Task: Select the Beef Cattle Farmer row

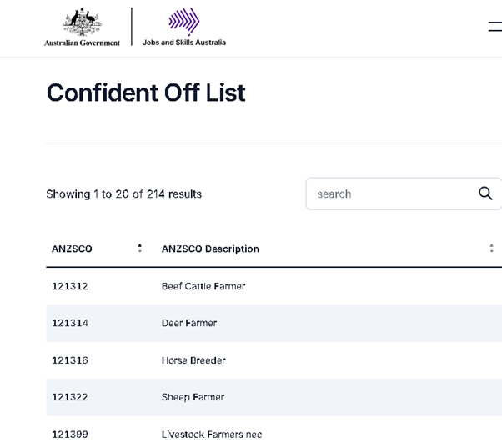Action: point(274,286)
